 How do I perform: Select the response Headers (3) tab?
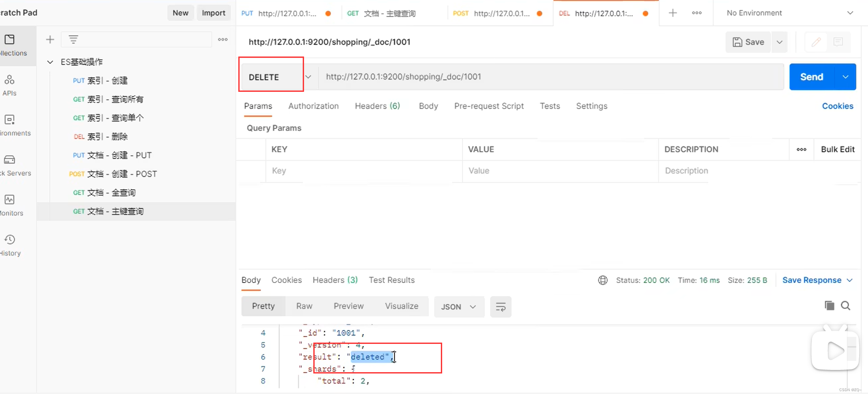point(335,280)
